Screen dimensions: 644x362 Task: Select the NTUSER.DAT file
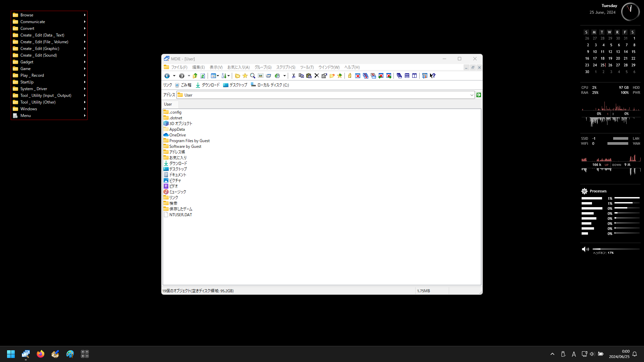[180, 215]
